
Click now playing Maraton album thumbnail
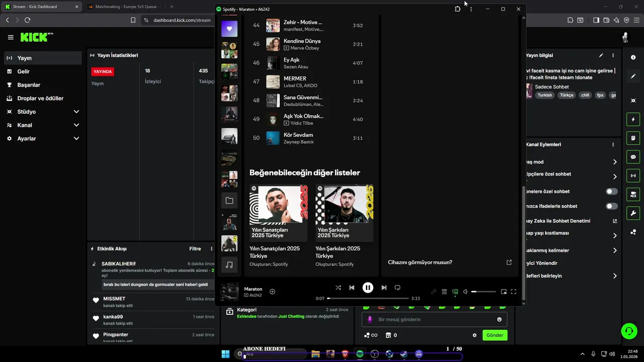click(229, 292)
